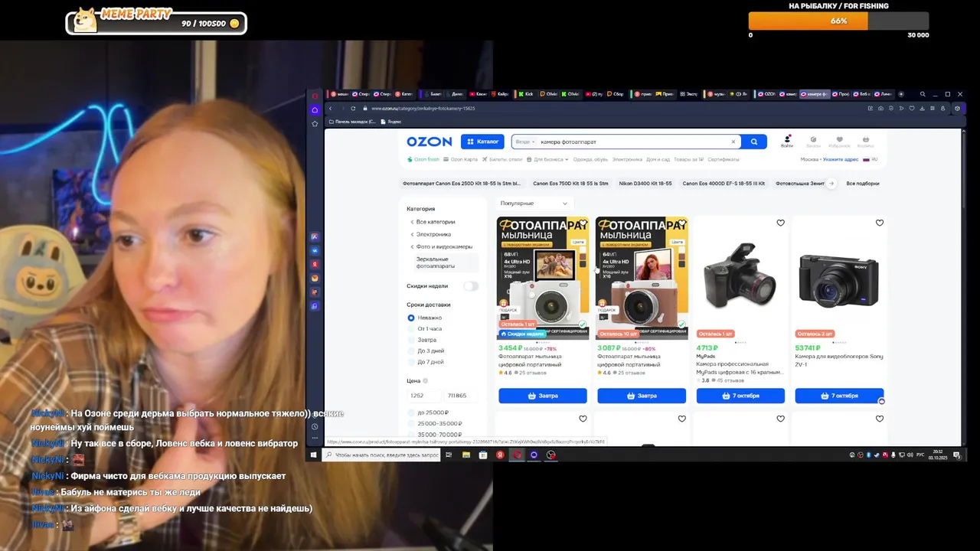Add MyPads camera to cart, 7 октября

coord(740,396)
